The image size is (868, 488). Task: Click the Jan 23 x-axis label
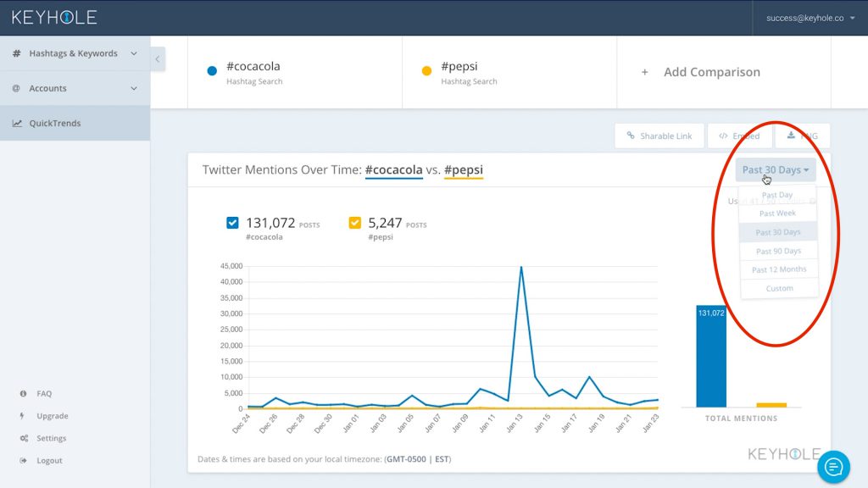tap(651, 424)
